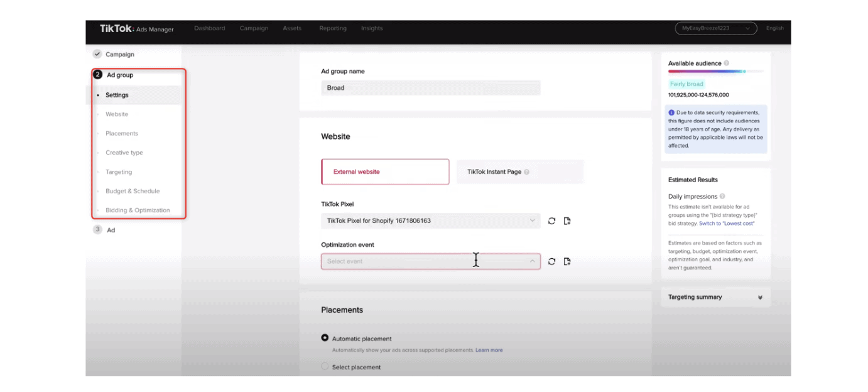
Task: Open the Insights menu
Action: pos(372,28)
